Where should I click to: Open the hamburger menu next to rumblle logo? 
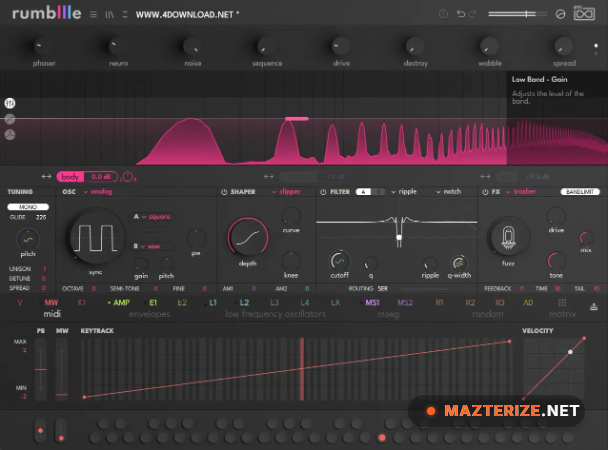point(93,14)
